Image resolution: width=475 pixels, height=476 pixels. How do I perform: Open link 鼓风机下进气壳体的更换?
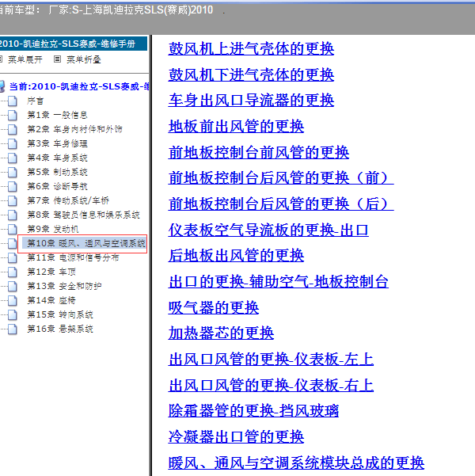click(x=251, y=74)
